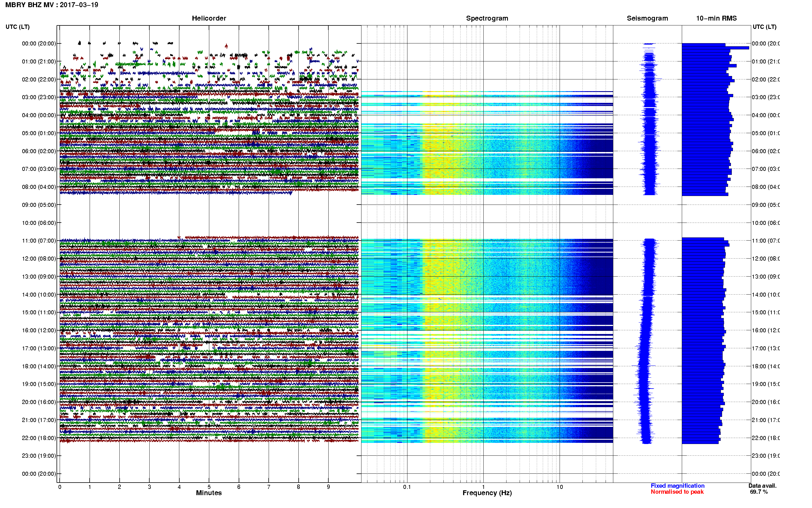Select the left label "13:00 (09:00)"
812x508 pixels.
39,277
